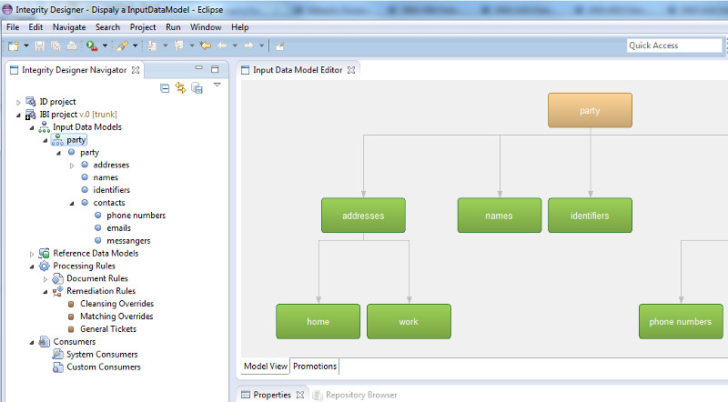Collapse the Processing Rules tree node
The height and width of the screenshot is (402, 728).
click(x=32, y=266)
